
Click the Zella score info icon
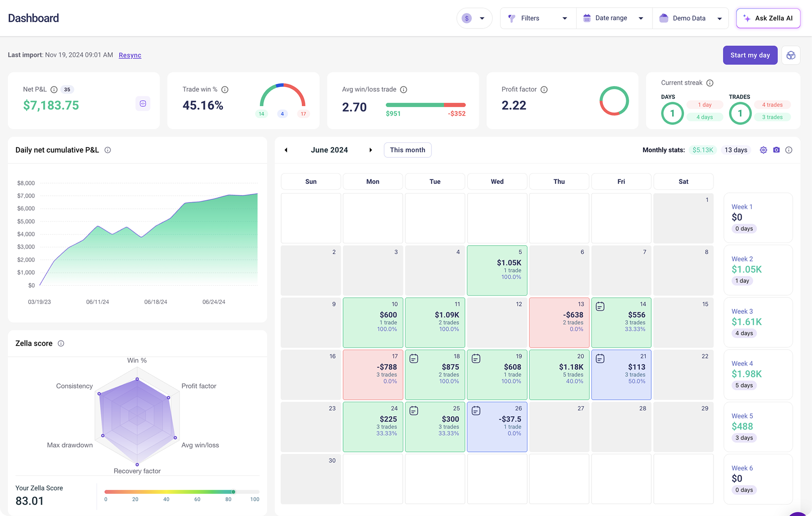[x=61, y=343]
